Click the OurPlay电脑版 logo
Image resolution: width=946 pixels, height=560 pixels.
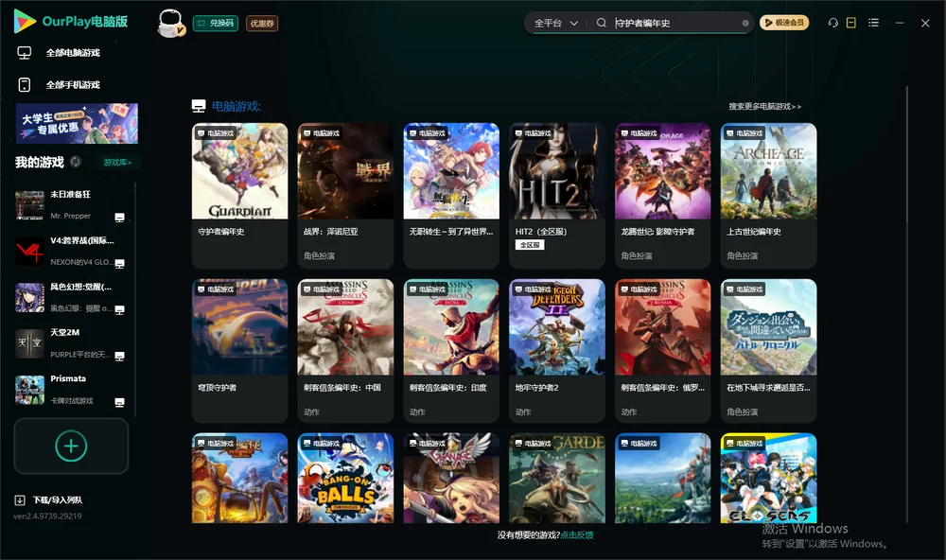click(71, 22)
